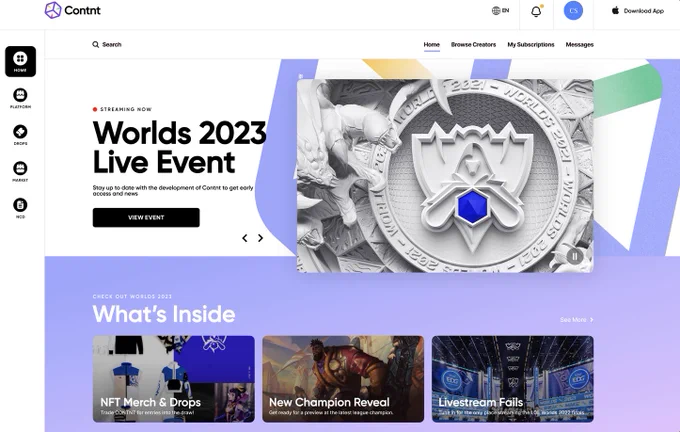Open Livestream Fails card
This screenshot has height=432, width=680.
click(513, 379)
